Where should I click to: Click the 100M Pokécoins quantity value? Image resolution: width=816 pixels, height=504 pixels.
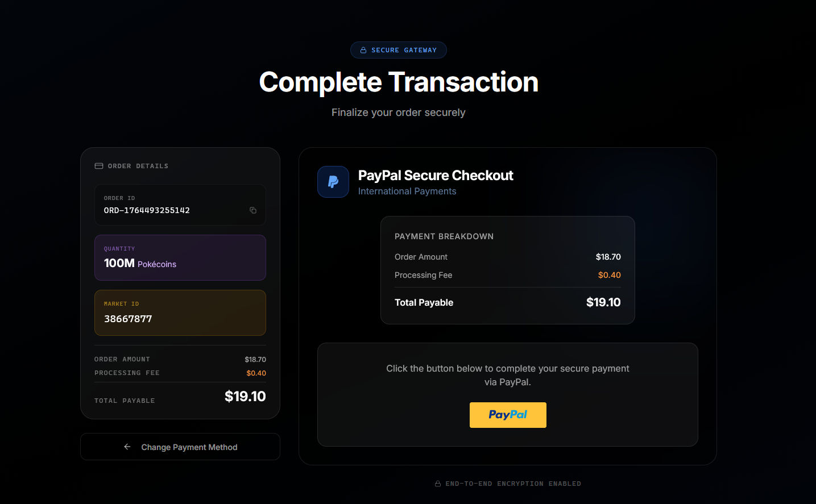click(140, 264)
